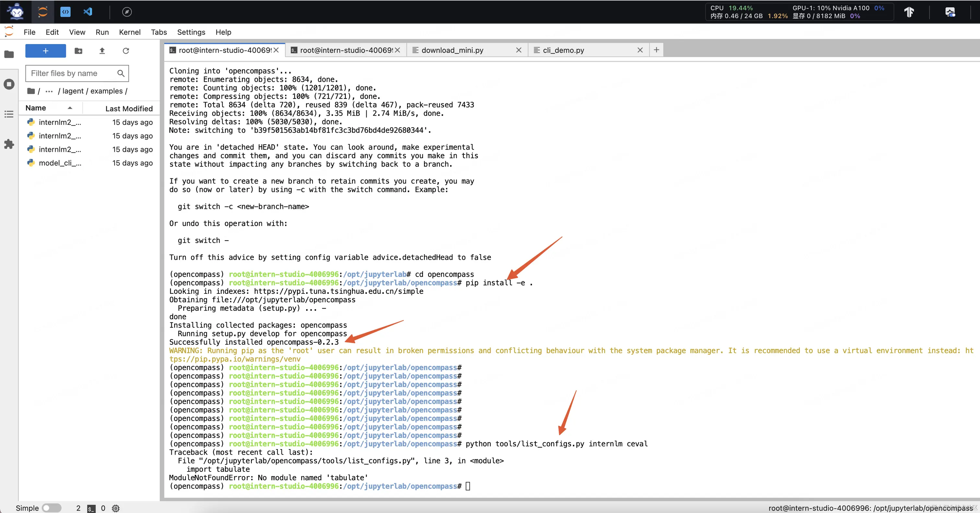Open the Running Terminals and Kernels sidebar

9,84
